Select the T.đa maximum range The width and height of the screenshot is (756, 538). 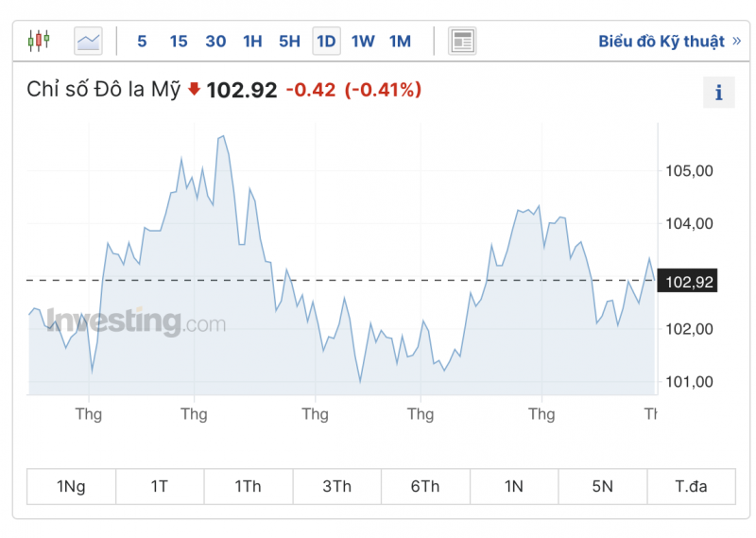691,486
